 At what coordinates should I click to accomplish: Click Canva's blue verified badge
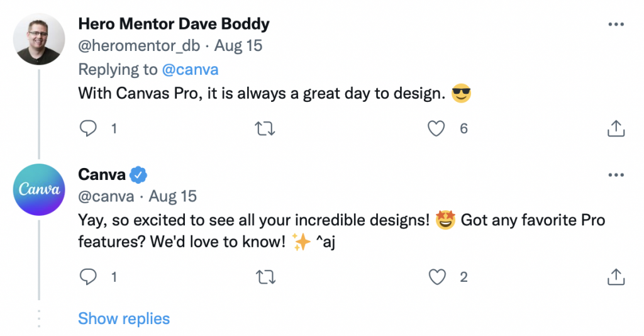click(138, 174)
